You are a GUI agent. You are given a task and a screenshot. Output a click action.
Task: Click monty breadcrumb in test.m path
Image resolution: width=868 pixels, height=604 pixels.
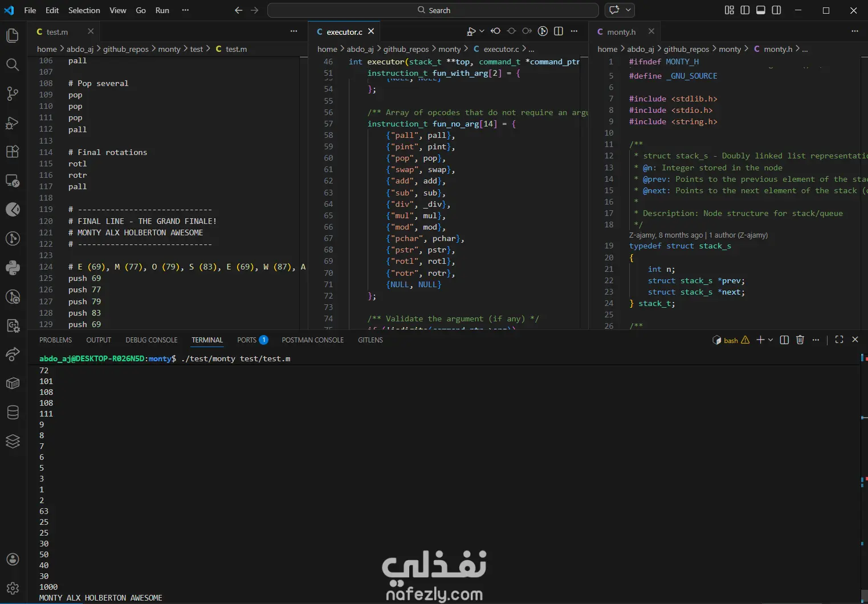[169, 49]
